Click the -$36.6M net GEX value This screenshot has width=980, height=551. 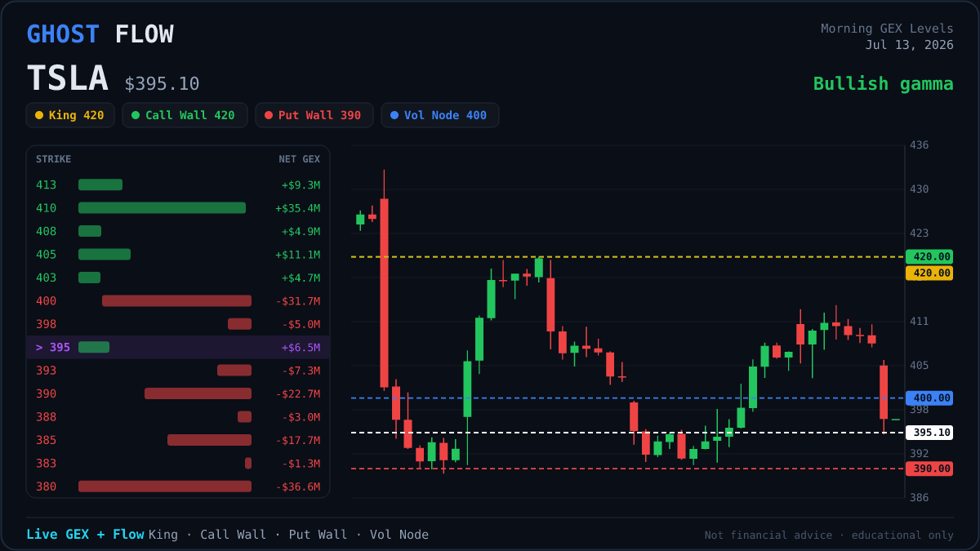click(x=297, y=487)
